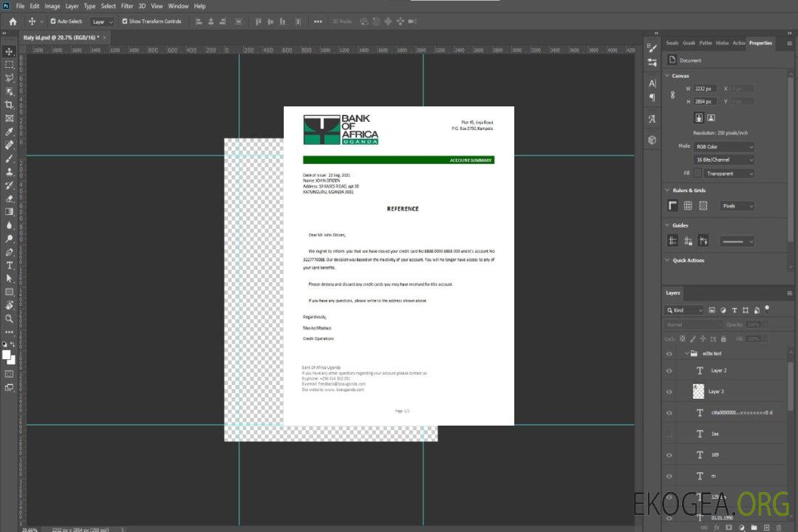Hide the Layer 2 text layer

point(669,370)
